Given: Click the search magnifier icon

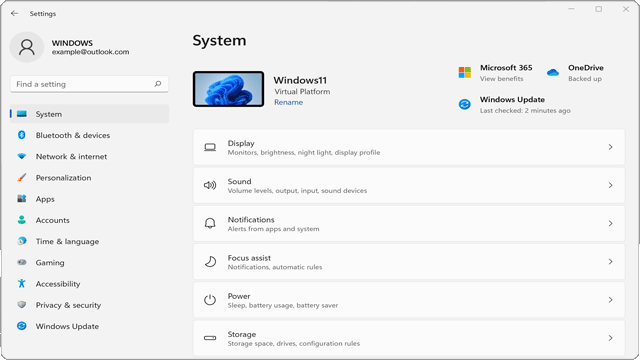Looking at the screenshot, I should 158,84.
